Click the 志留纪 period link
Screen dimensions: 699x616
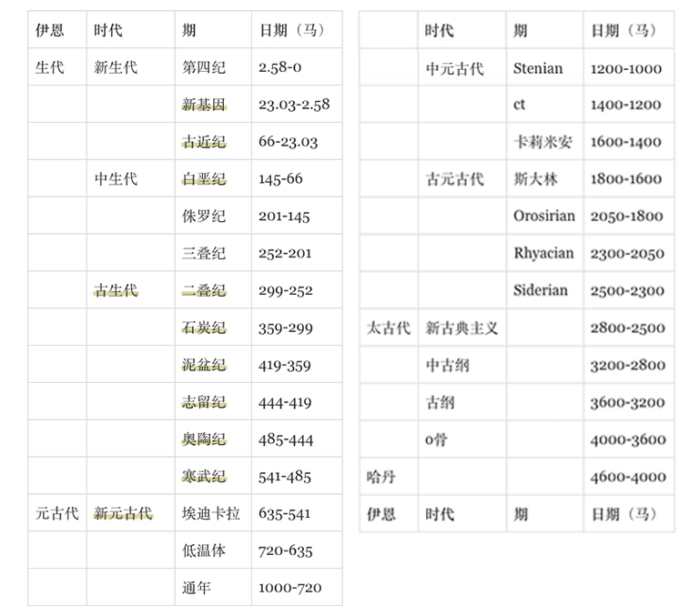tap(204, 403)
